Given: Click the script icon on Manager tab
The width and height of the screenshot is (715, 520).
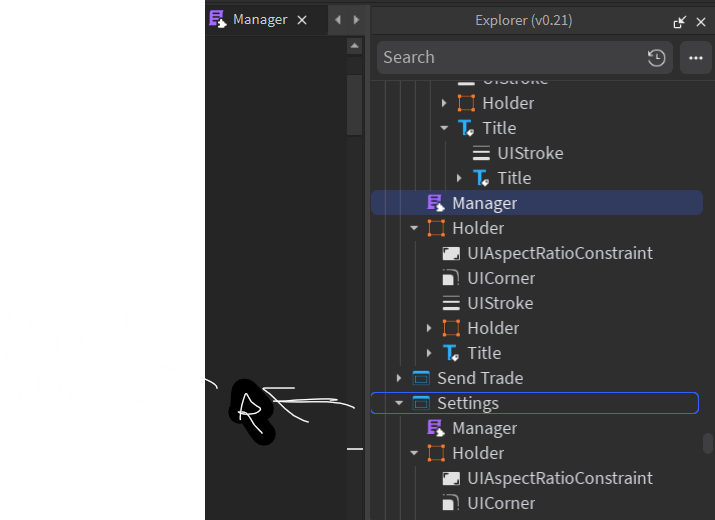Looking at the screenshot, I should (x=217, y=19).
